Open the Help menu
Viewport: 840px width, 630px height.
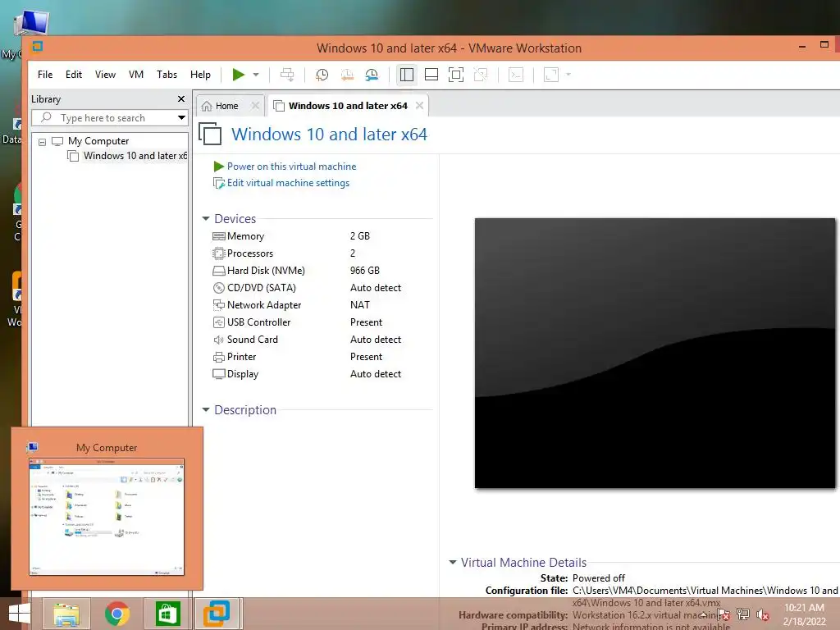(x=200, y=75)
